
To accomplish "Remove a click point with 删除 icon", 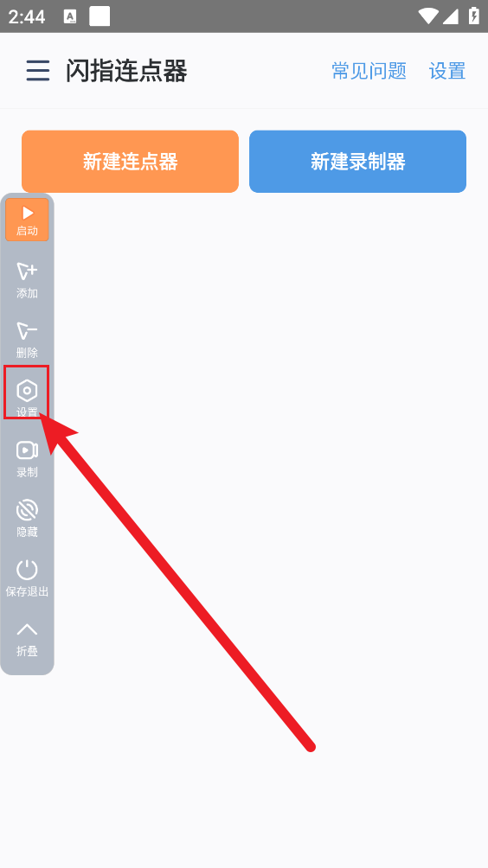I will (x=27, y=340).
